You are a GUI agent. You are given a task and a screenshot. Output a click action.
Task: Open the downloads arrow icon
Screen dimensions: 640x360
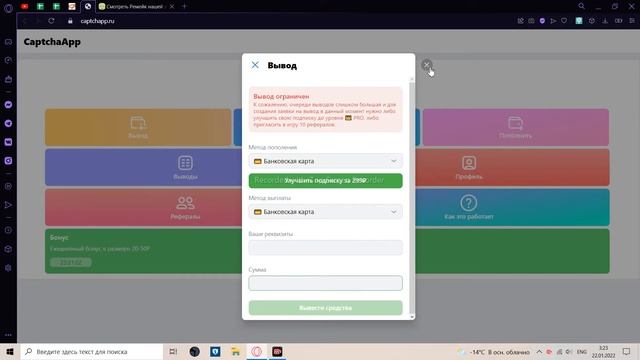(x=605, y=21)
